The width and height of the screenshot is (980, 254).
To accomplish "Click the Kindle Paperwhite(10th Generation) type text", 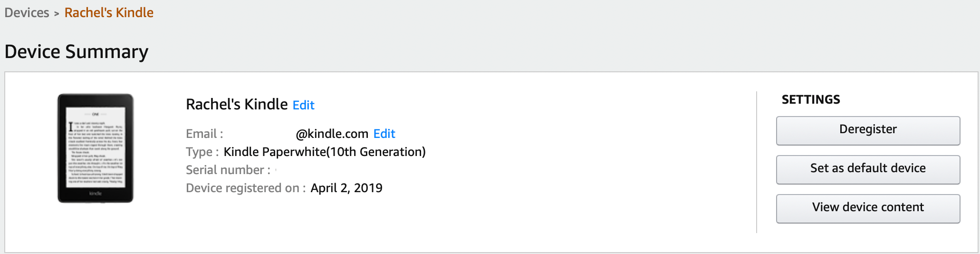I will [325, 152].
